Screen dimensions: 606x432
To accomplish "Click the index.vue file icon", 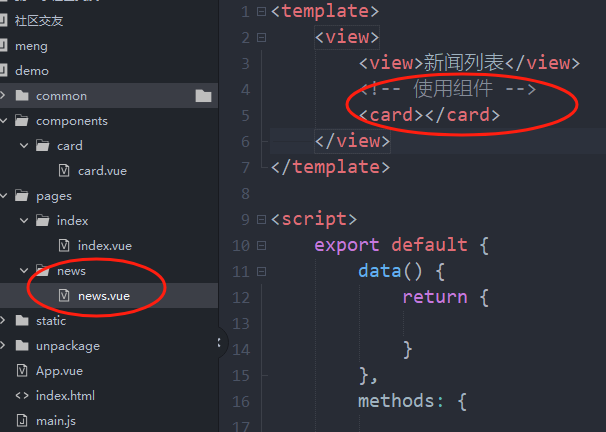I will click(64, 246).
